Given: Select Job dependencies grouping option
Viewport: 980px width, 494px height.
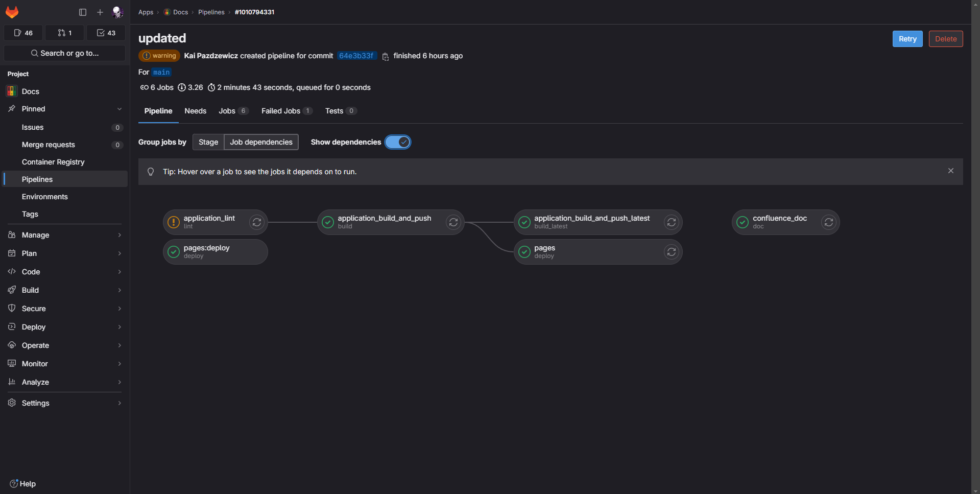Looking at the screenshot, I should click(261, 142).
